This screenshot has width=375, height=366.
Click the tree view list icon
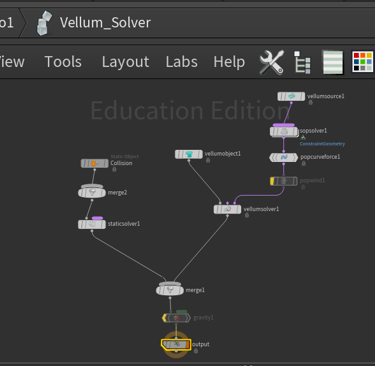click(x=302, y=62)
